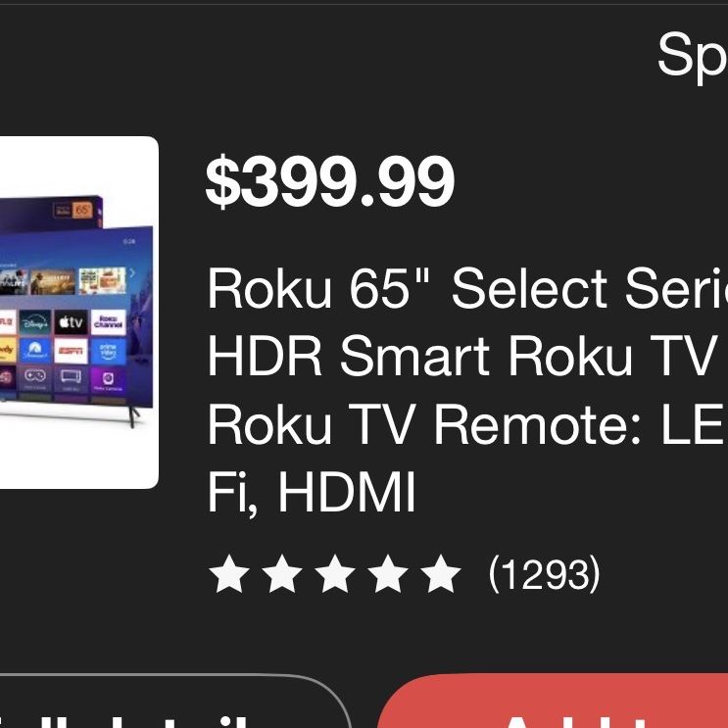Tap the Prime Video tile on TV image
Viewport: 728px width, 728px height.
tap(108, 351)
